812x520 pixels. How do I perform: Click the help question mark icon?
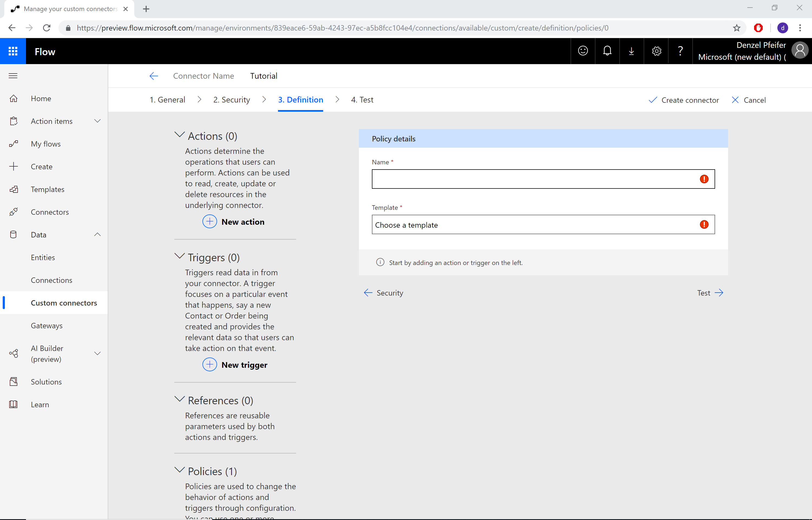[681, 51]
